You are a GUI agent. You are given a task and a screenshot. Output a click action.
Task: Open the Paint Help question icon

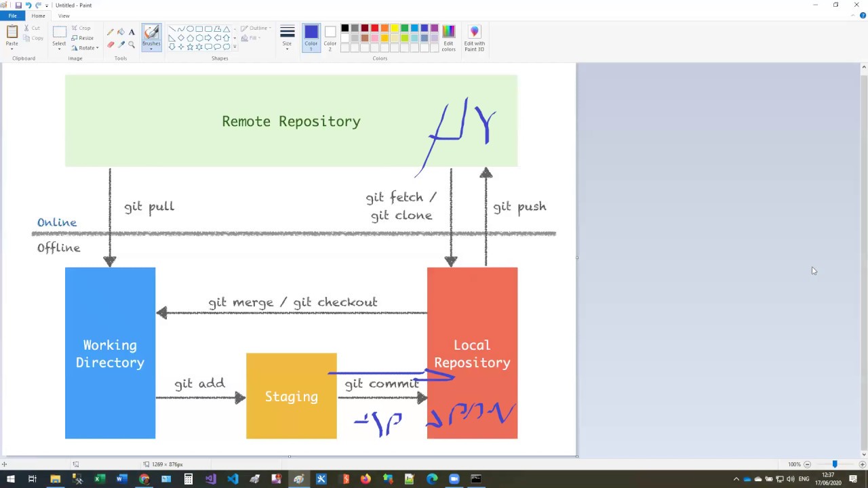(x=863, y=16)
